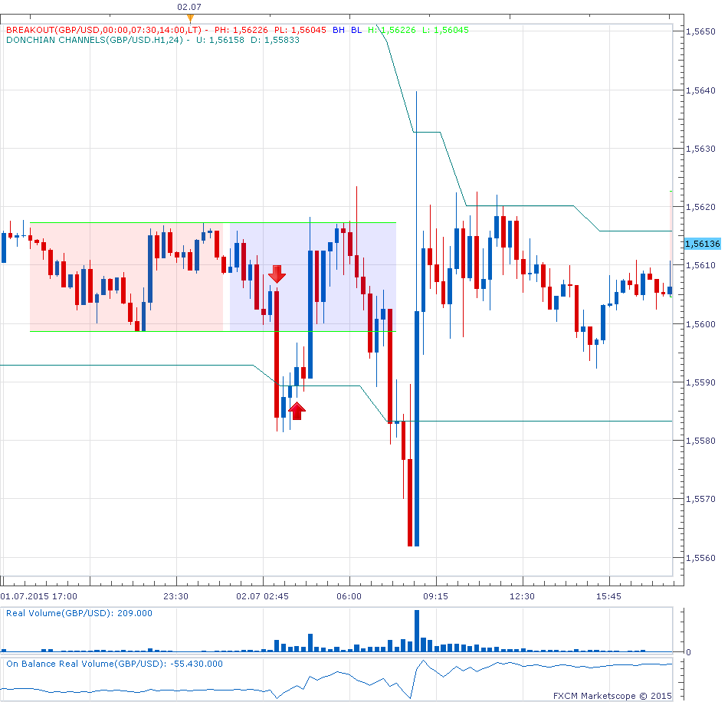Image resolution: width=728 pixels, height=702 pixels.
Task: Click the 23:30 time axis label
Action: [x=176, y=596]
